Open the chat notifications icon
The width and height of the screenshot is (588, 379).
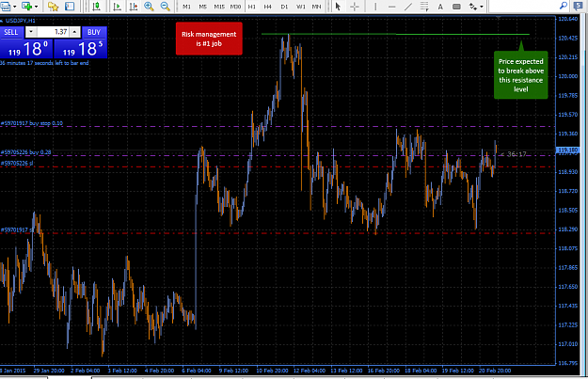tap(578, 6)
